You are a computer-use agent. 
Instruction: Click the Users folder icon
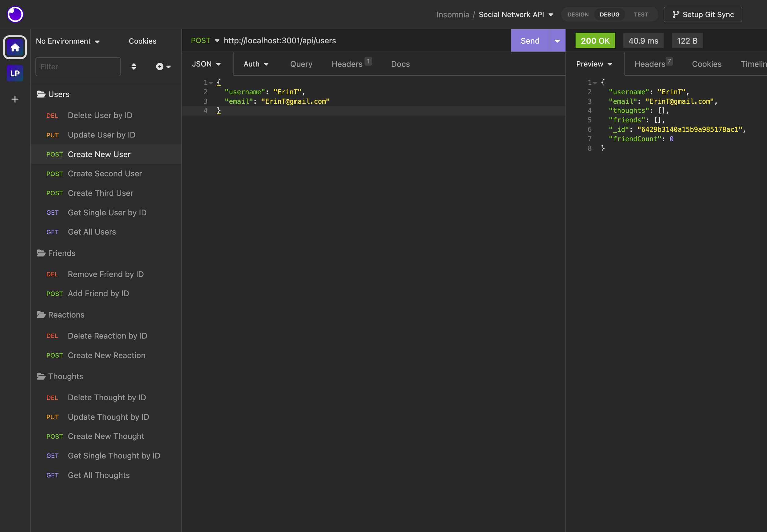pyautogui.click(x=41, y=94)
